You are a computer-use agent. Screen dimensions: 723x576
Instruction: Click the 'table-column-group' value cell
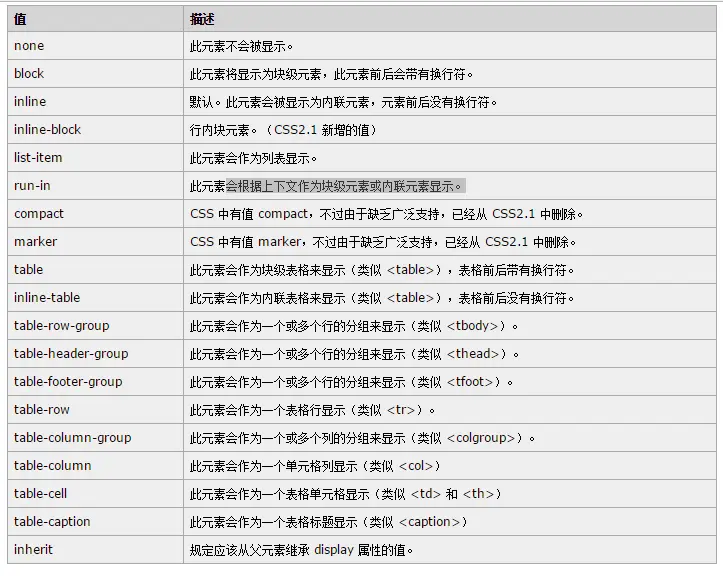pos(95,438)
